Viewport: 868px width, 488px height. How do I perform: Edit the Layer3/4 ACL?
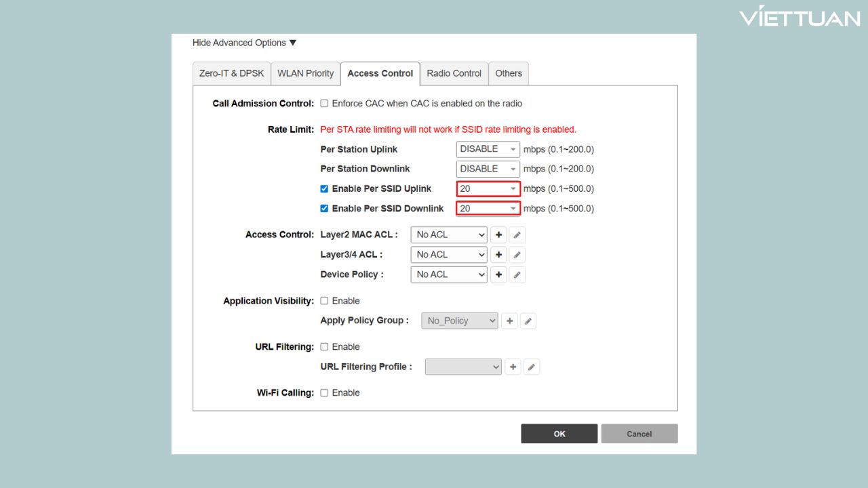(x=517, y=254)
